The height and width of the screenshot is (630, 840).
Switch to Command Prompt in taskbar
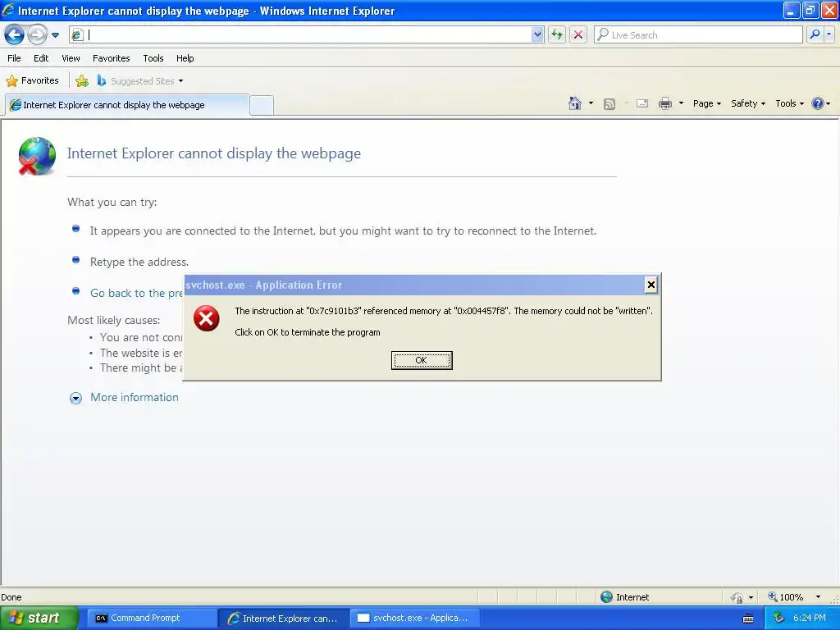tap(150, 618)
